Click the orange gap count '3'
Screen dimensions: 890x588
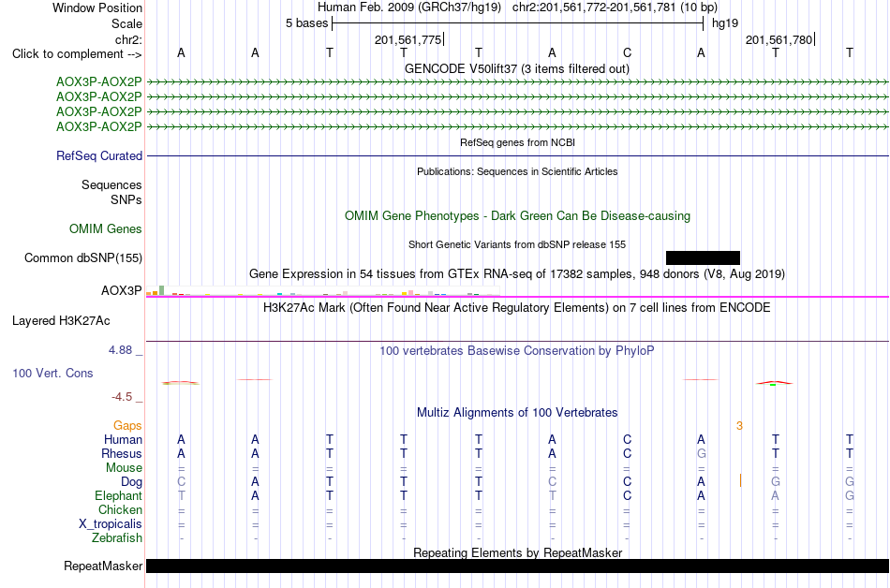coord(739,426)
